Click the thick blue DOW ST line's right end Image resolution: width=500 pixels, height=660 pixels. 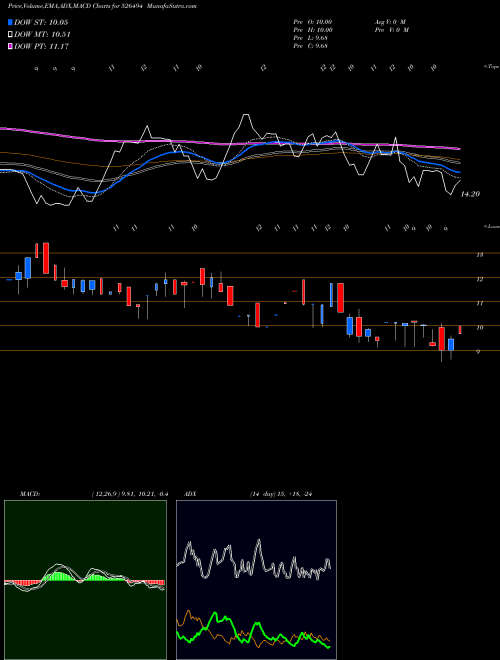[x=458, y=172]
